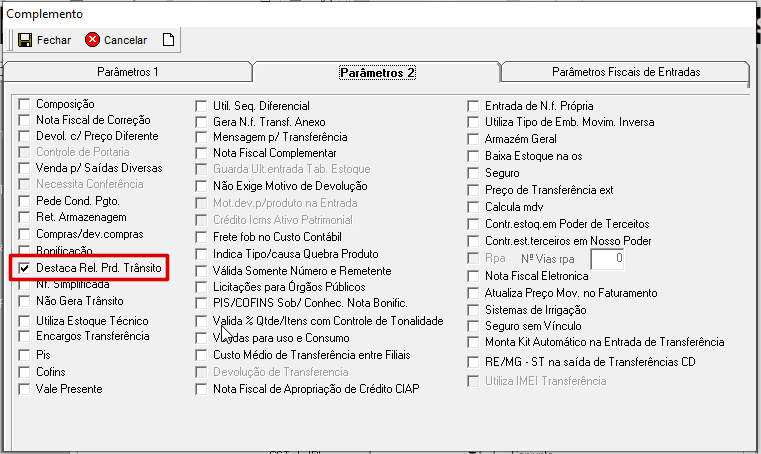The height and width of the screenshot is (454, 761).
Task: Click the Fechar button label
Action: [x=54, y=40]
